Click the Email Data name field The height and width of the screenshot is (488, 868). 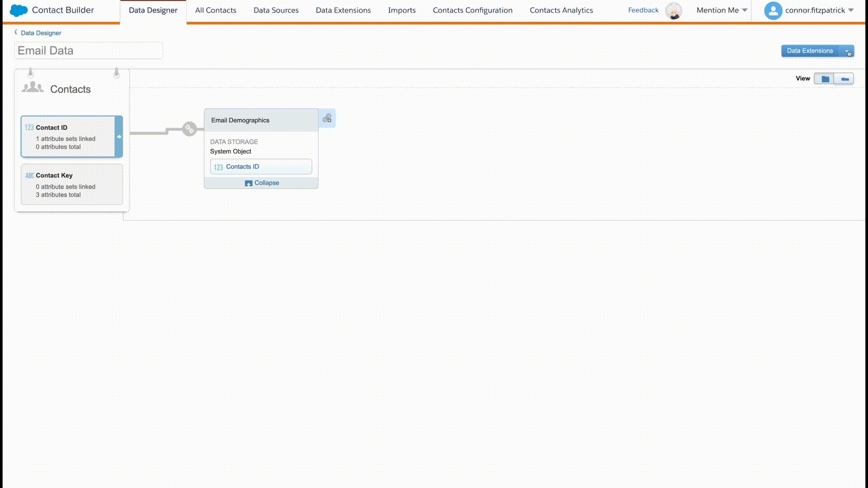(89, 51)
